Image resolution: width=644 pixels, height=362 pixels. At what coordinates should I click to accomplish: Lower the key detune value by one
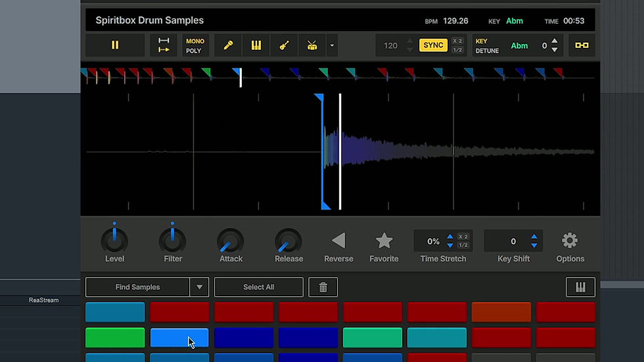555,50
